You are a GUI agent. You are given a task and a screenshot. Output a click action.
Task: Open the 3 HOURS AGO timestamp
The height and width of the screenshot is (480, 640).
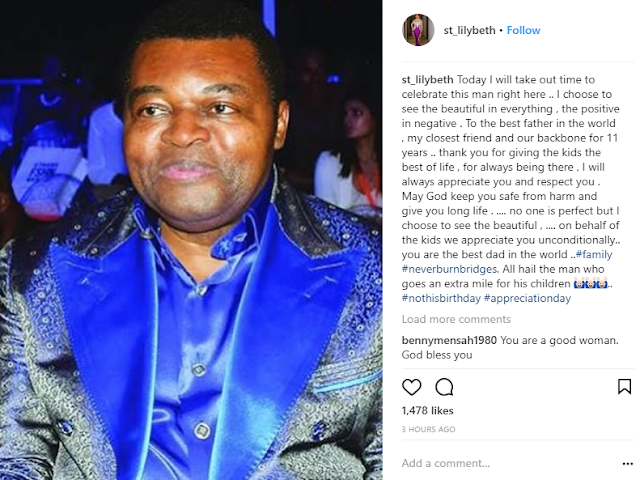pyautogui.click(x=428, y=429)
